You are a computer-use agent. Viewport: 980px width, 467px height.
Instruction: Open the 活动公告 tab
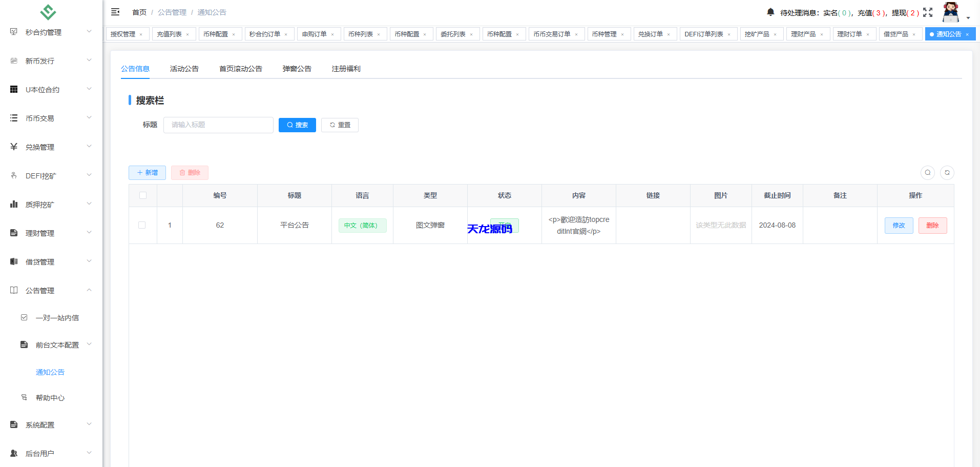184,68
